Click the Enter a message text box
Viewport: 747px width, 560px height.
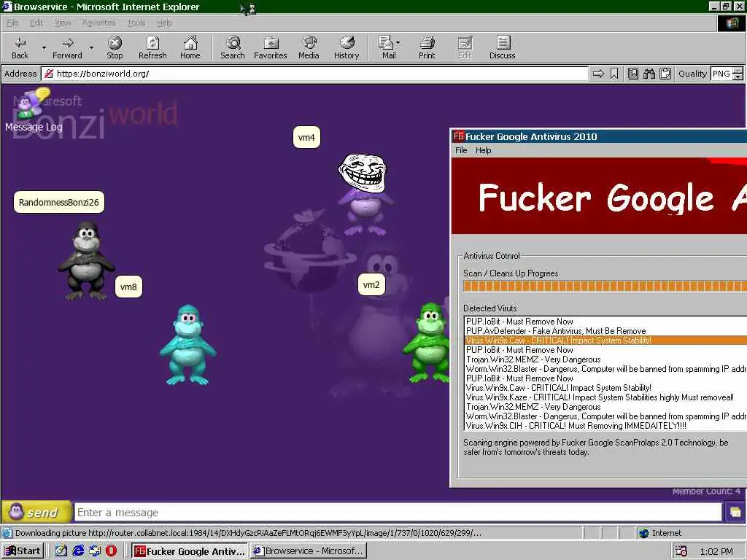pyautogui.click(x=398, y=513)
